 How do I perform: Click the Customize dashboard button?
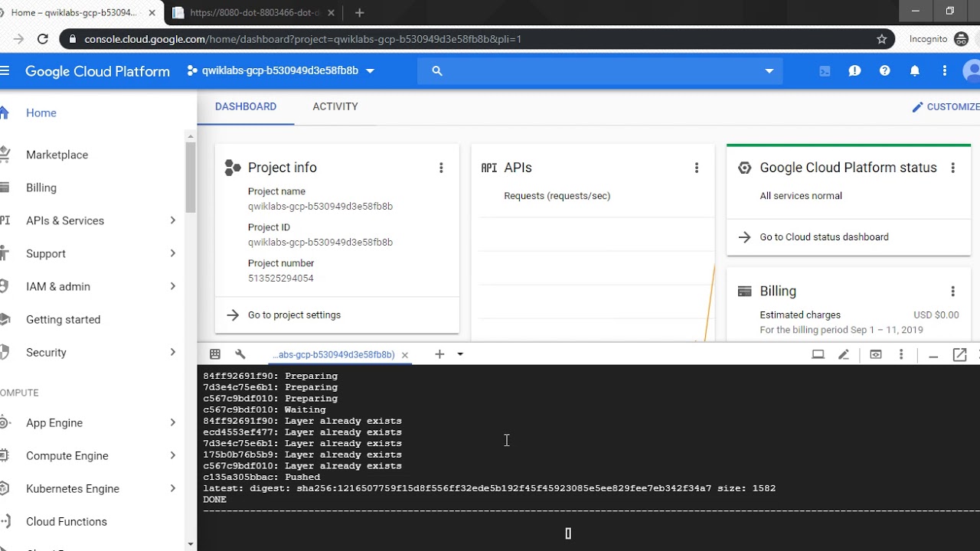point(946,107)
